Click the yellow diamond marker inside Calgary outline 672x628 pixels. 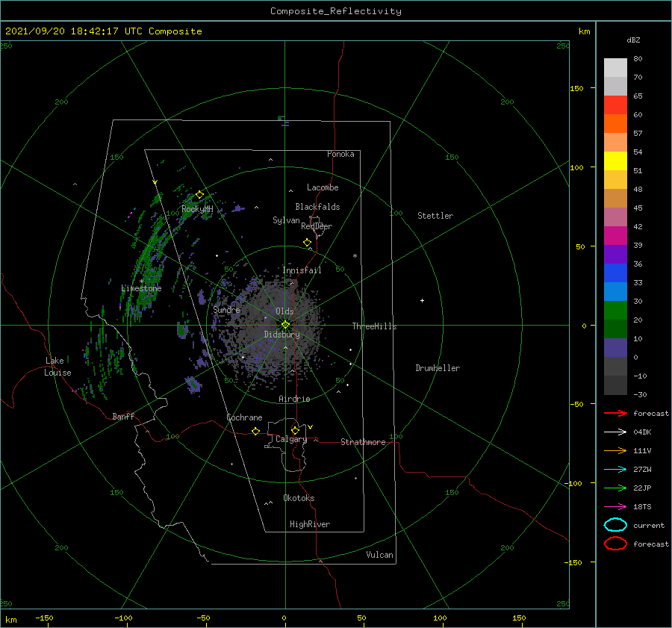[295, 430]
